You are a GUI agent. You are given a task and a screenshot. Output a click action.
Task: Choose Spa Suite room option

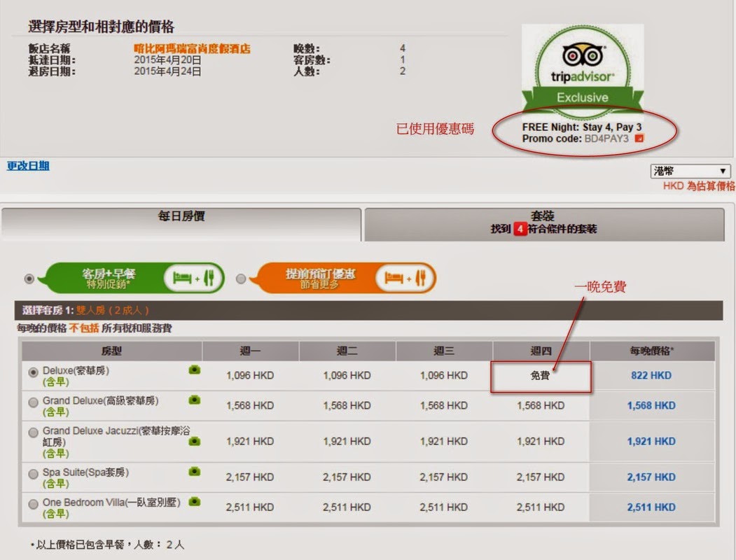point(33,474)
